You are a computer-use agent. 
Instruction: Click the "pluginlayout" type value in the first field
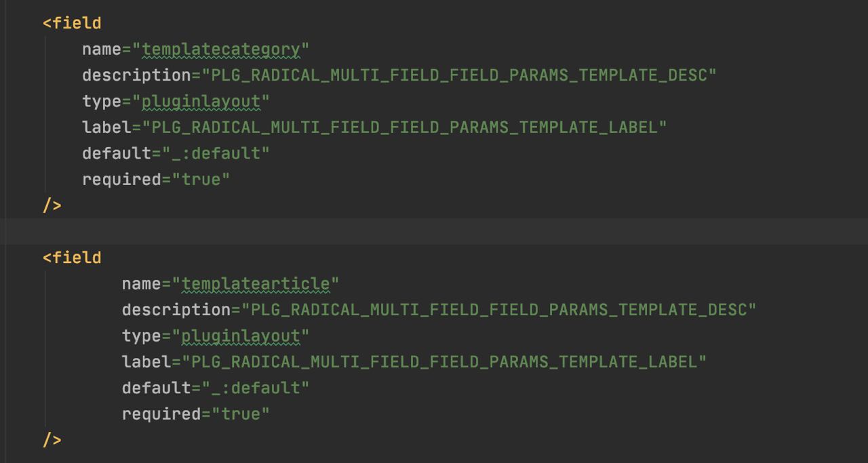pyautogui.click(x=201, y=102)
